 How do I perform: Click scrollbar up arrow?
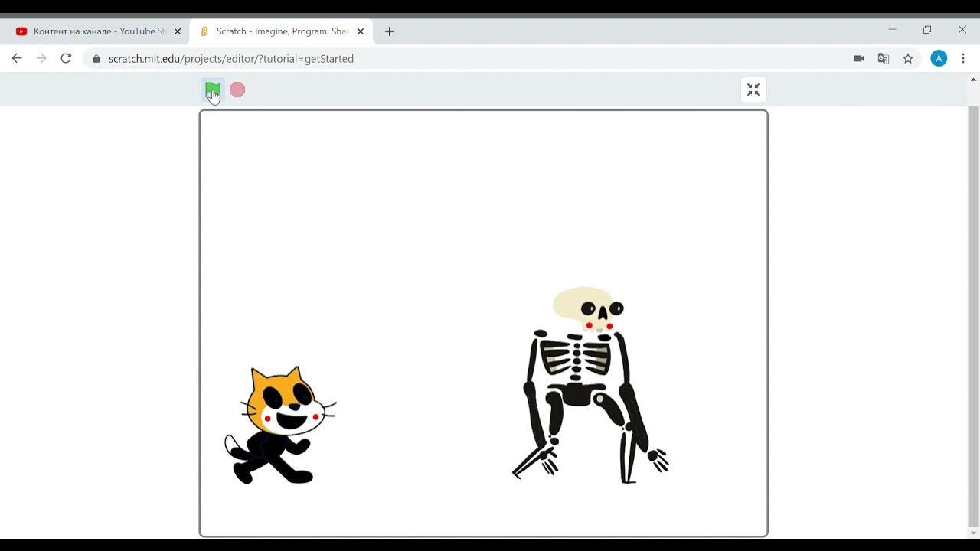pos(974,79)
